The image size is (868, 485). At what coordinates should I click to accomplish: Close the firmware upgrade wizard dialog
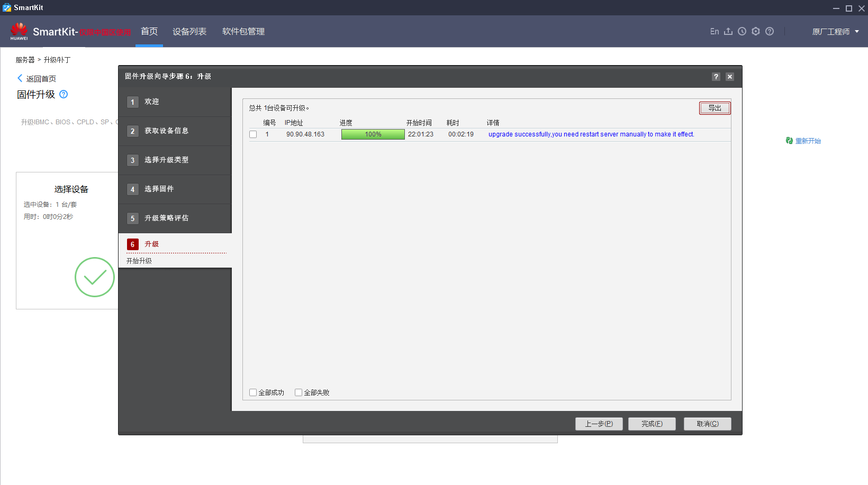coord(730,77)
